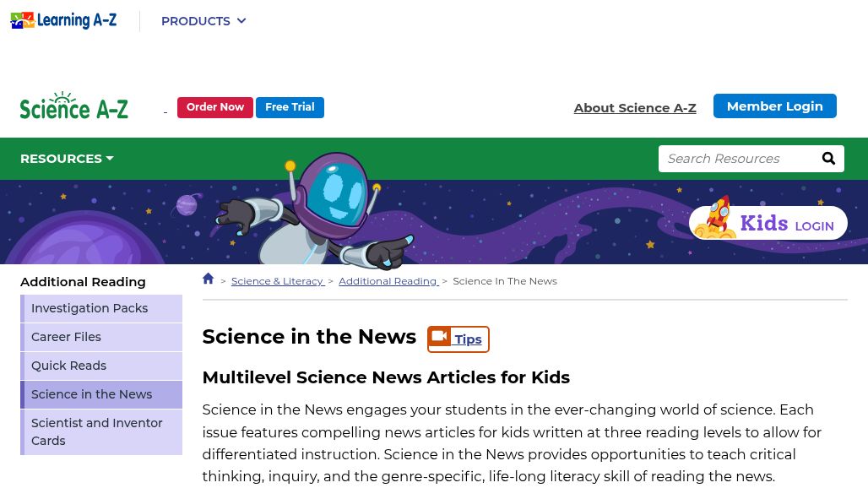Click the astronaut robot mascot
This screenshot has height=488, width=868.
pyautogui.click(x=316, y=211)
